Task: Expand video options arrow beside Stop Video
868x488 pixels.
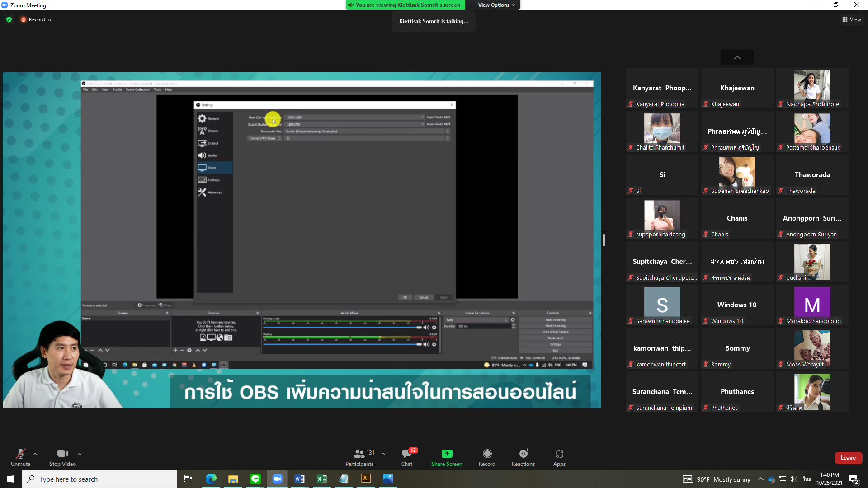Action: [x=80, y=454]
